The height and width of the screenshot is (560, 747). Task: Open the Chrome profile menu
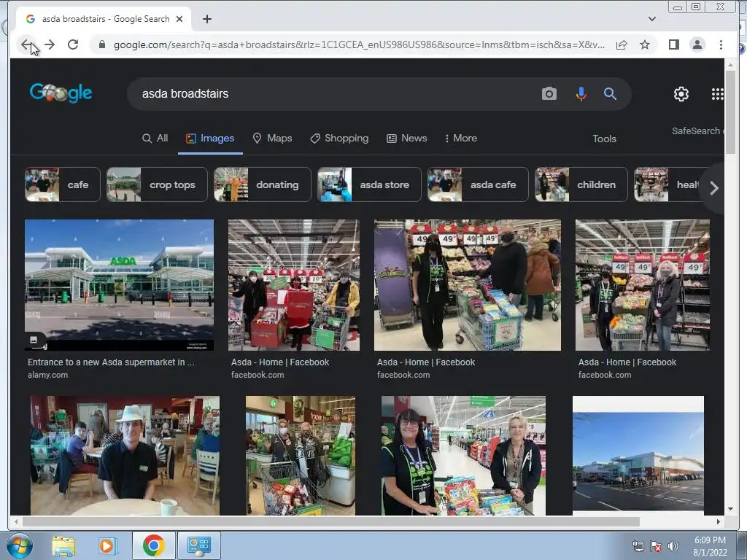697,44
